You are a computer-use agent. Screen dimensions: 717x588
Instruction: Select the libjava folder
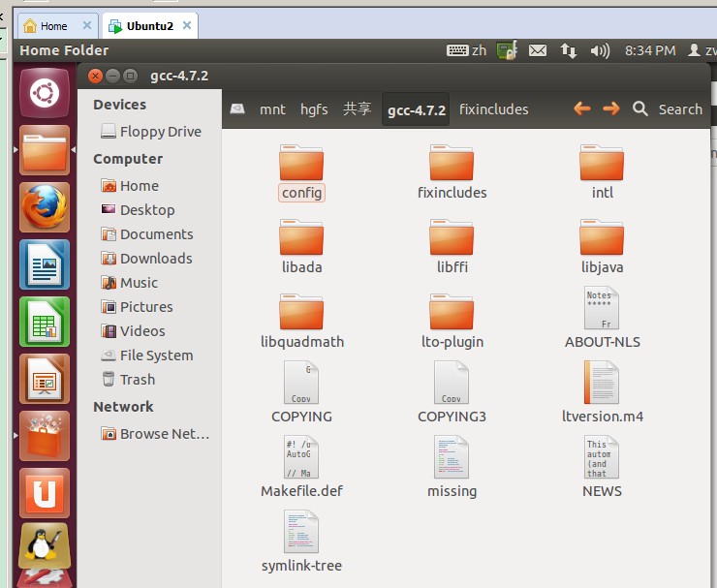point(602,247)
